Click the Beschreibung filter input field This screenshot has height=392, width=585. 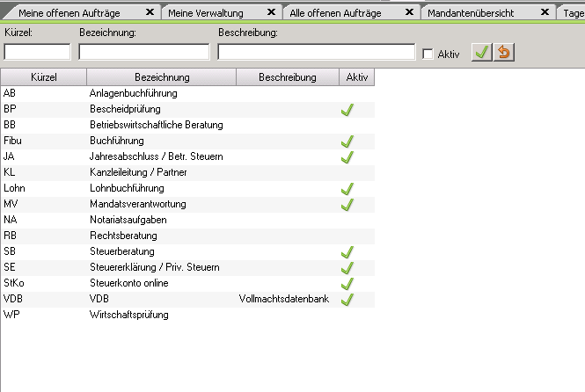(x=317, y=52)
